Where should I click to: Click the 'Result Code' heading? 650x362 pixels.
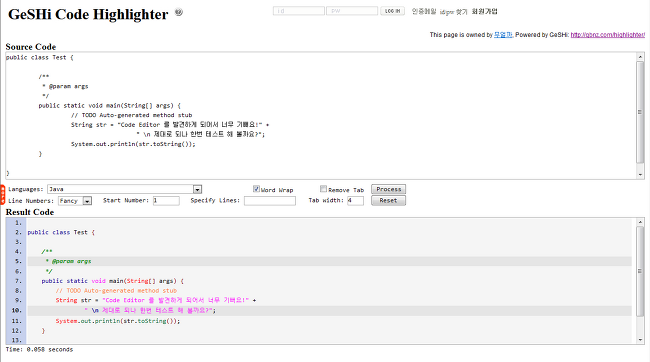pyautogui.click(x=30, y=212)
